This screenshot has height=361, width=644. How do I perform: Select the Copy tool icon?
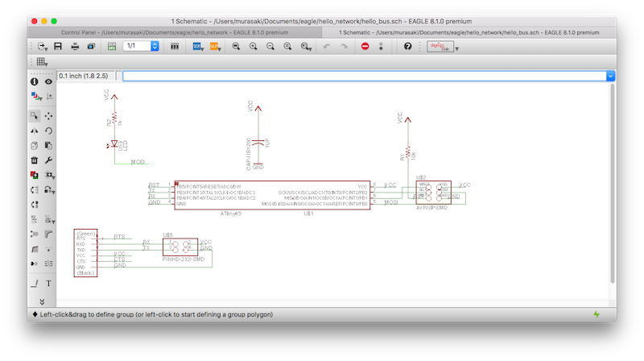click(x=35, y=146)
